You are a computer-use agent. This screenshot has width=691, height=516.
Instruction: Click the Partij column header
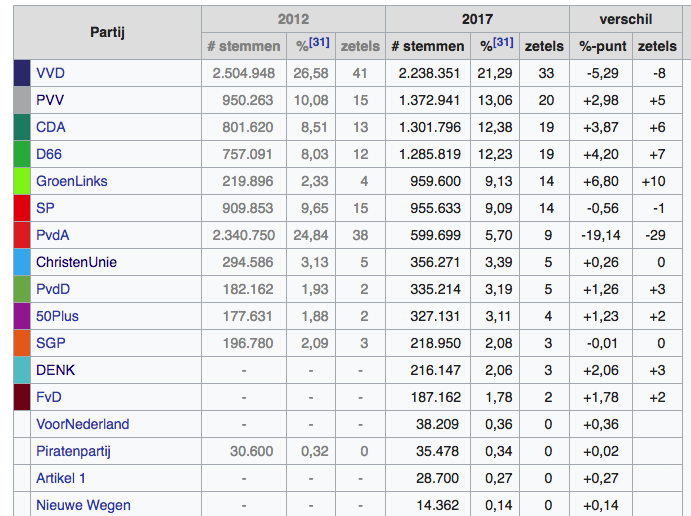(x=108, y=32)
